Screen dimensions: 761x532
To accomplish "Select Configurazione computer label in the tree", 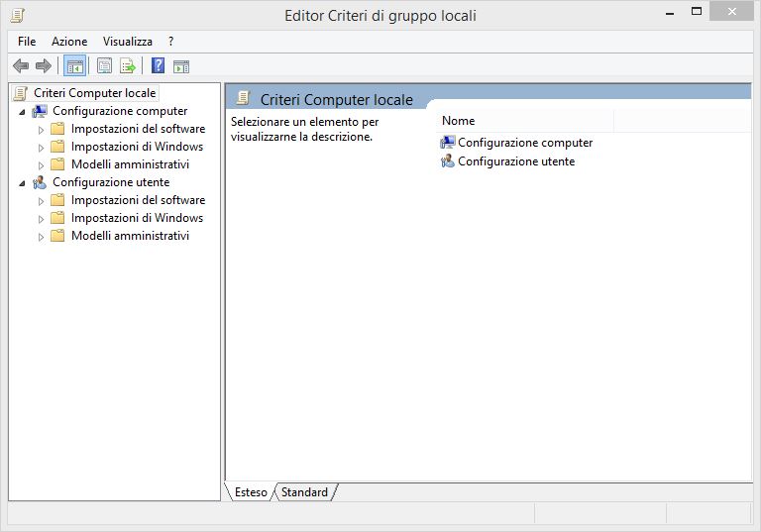I will pos(120,111).
